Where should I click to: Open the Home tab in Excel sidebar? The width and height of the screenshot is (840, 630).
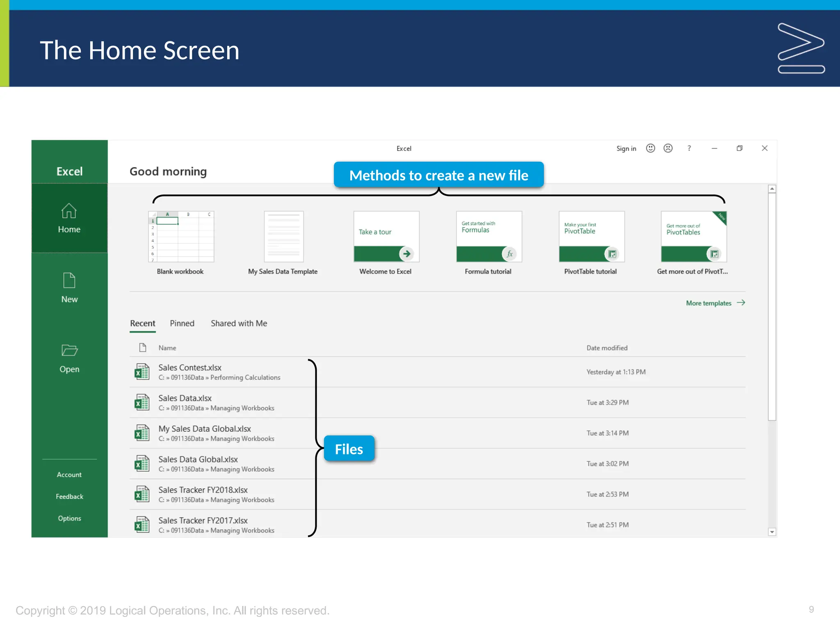pos(69,218)
